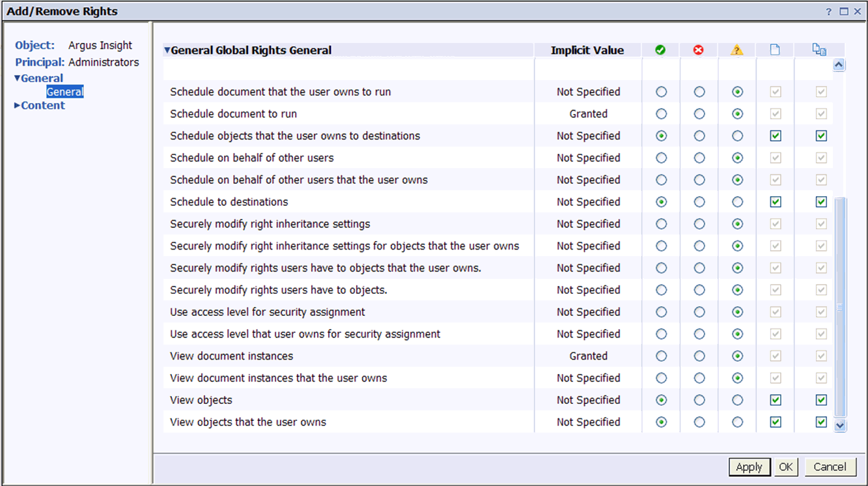The width and height of the screenshot is (868, 486).
Task: Select Granted for Use access level for security assignment
Action: (662, 312)
